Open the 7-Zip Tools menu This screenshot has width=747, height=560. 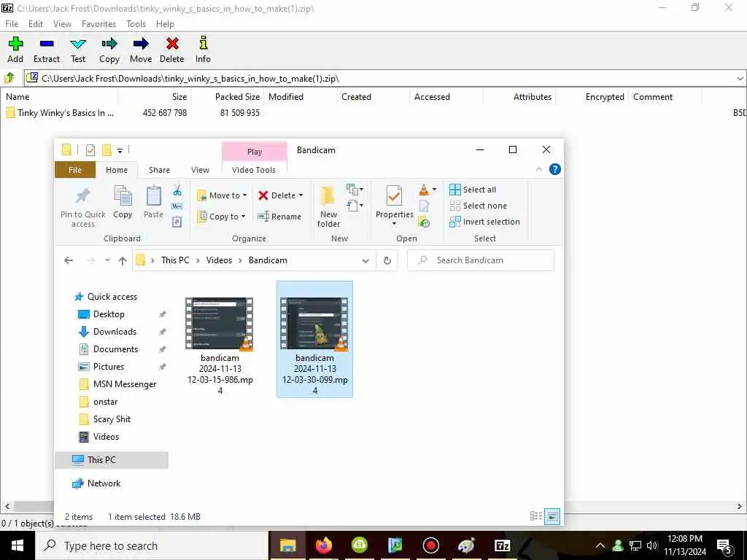(136, 24)
